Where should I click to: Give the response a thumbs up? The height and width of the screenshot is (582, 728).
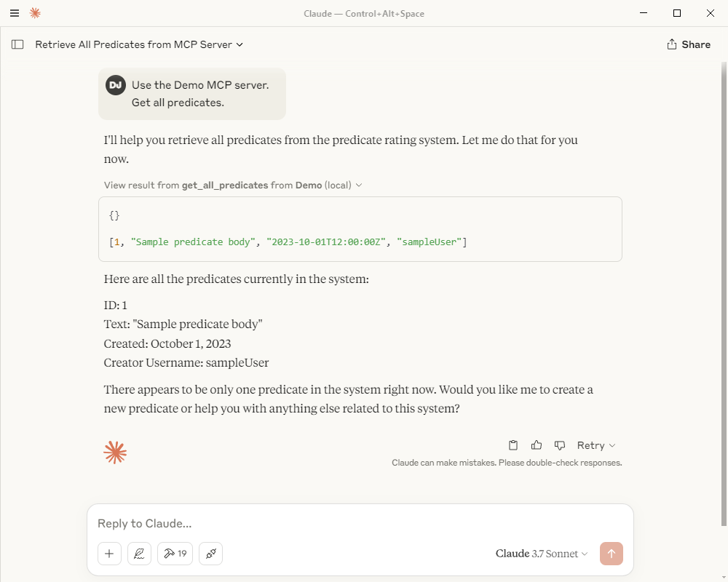[x=537, y=445]
